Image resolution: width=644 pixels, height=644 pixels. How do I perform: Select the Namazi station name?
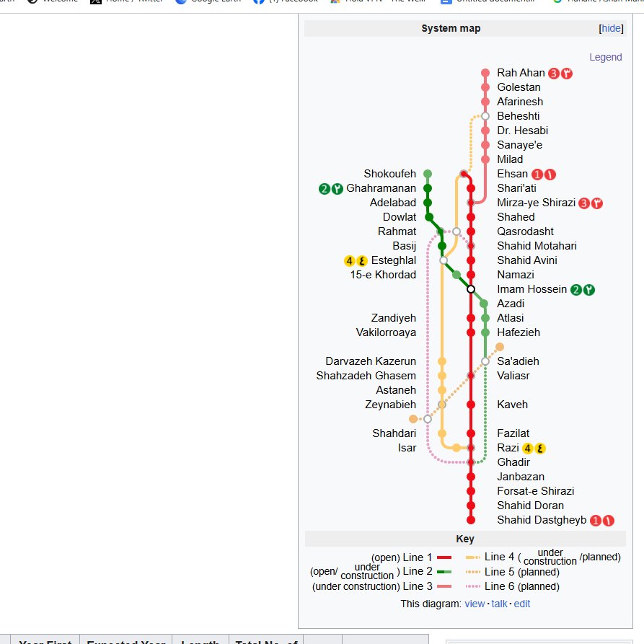pos(516,275)
